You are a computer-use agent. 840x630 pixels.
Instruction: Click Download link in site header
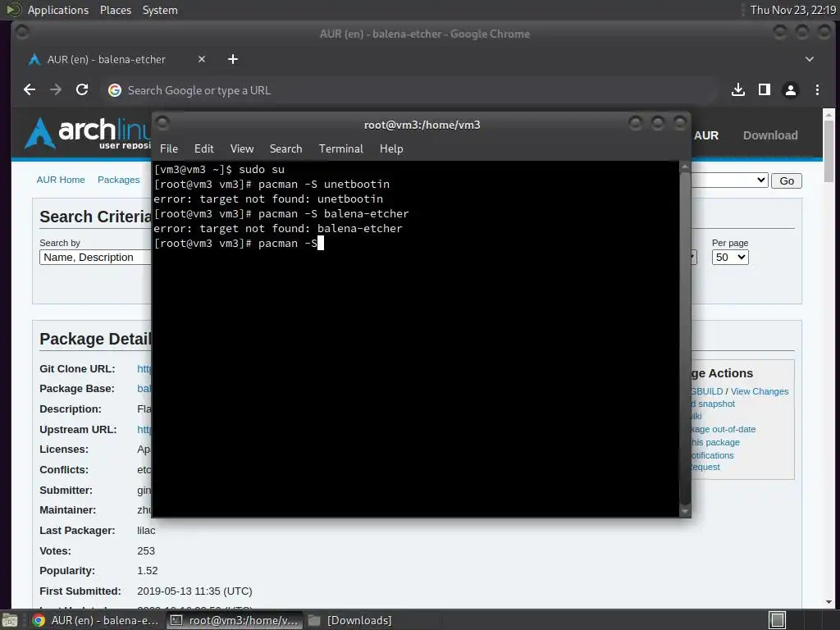pyautogui.click(x=769, y=135)
